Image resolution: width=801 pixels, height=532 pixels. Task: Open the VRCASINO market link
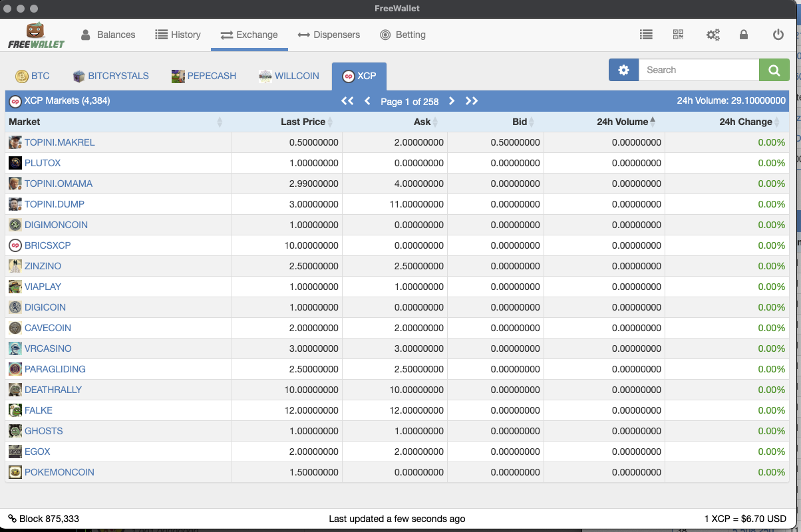coord(48,348)
